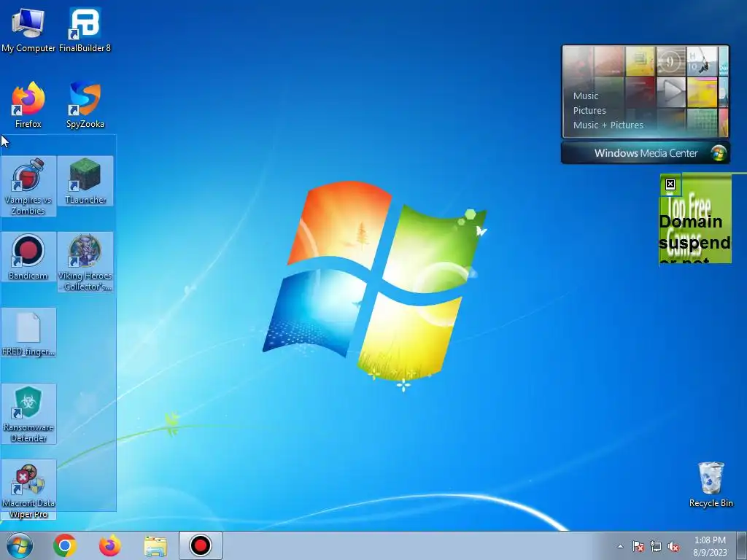Click the Bandicam desktop shortcut

point(28,257)
